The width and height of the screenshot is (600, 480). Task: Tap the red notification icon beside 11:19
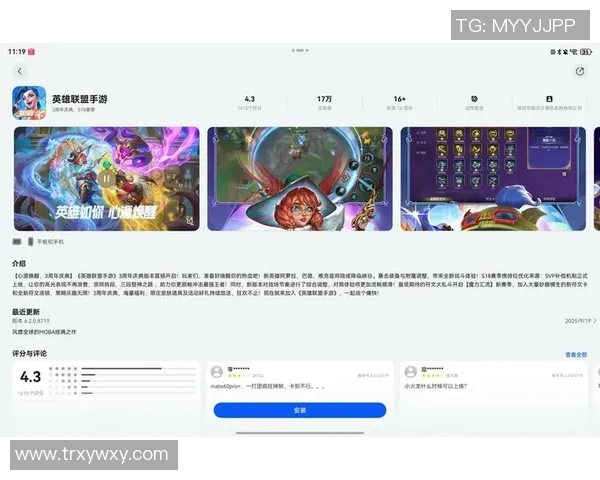point(31,52)
